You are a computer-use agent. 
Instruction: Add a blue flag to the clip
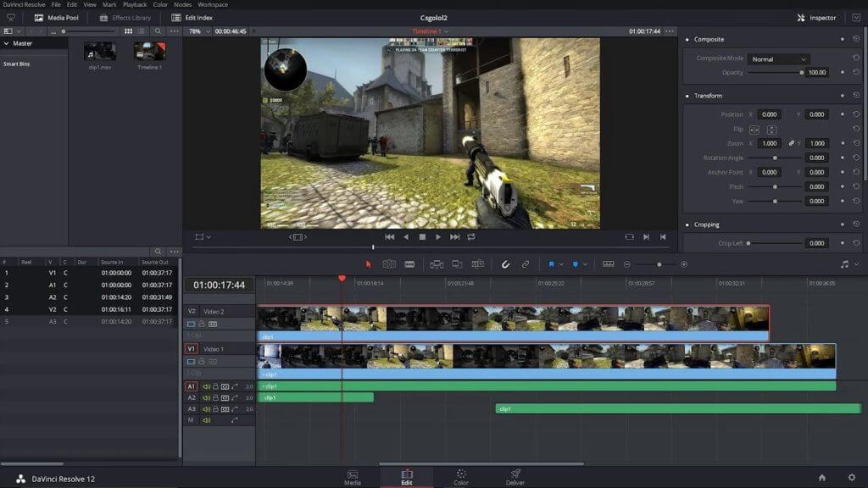551,264
